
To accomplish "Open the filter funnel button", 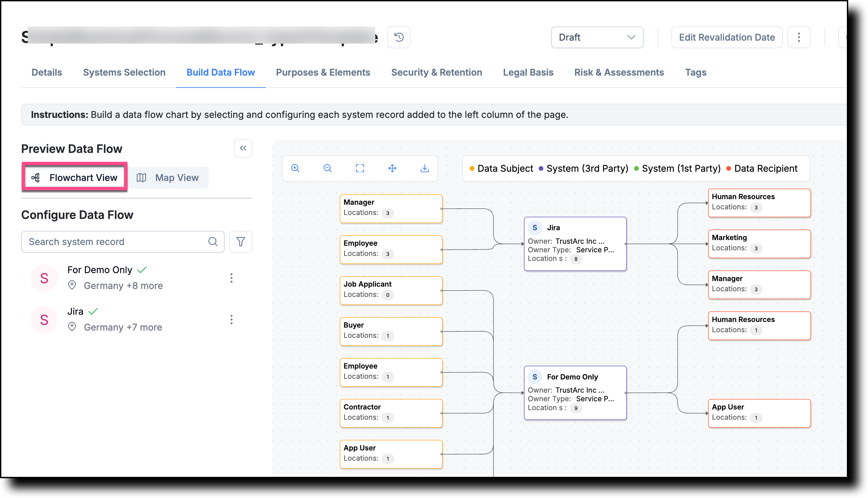I will coord(240,241).
